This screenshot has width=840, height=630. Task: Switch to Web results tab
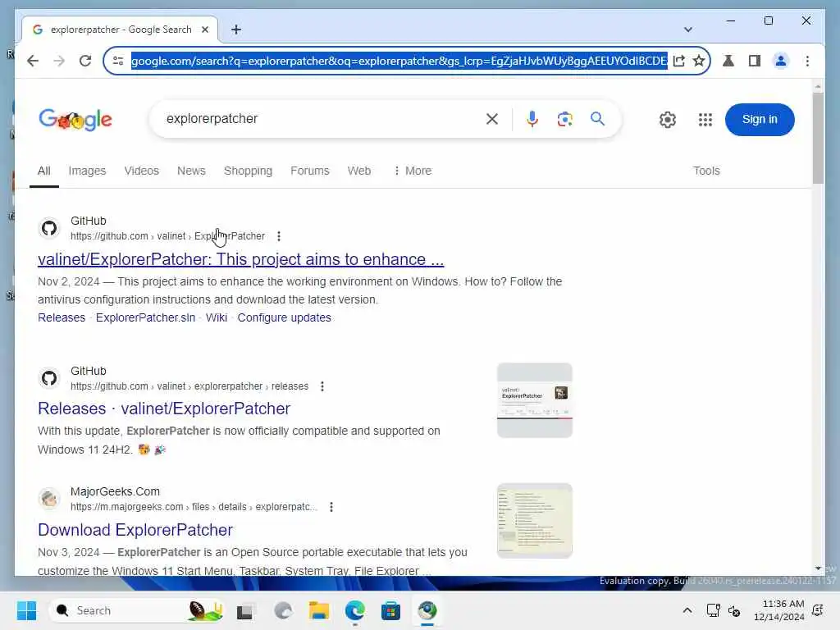click(359, 171)
